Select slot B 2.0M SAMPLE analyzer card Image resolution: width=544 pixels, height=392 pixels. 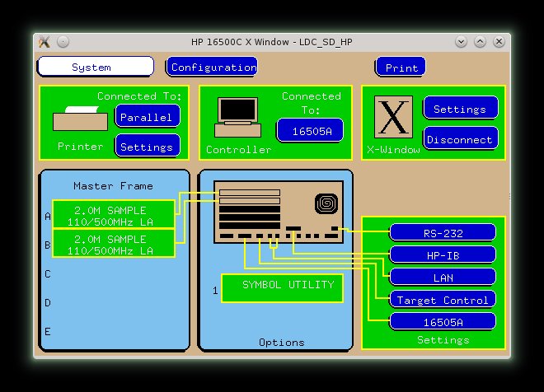point(114,243)
